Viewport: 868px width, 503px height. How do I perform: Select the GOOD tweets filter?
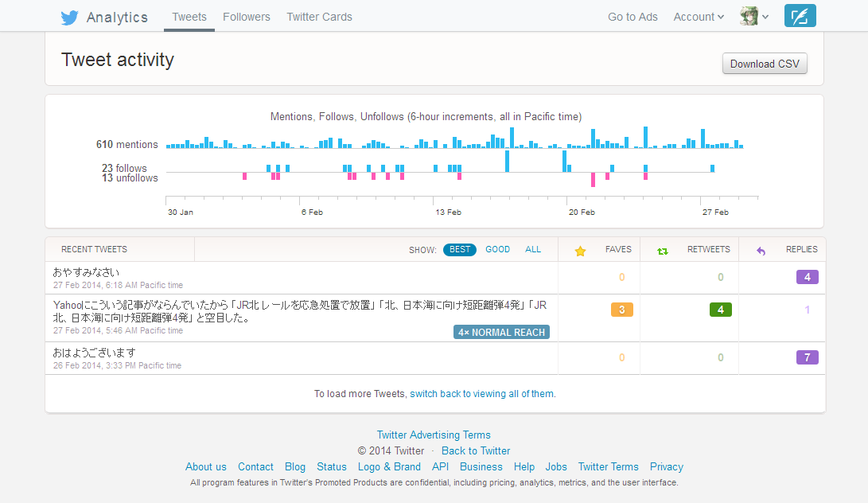(x=497, y=249)
